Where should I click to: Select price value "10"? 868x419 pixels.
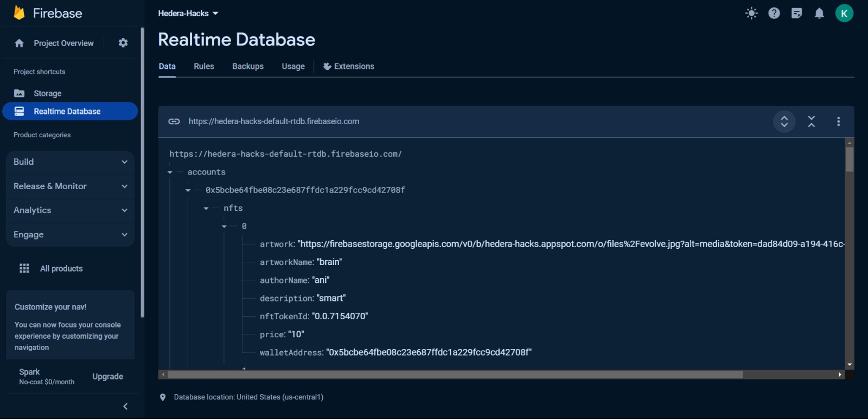[296, 334]
